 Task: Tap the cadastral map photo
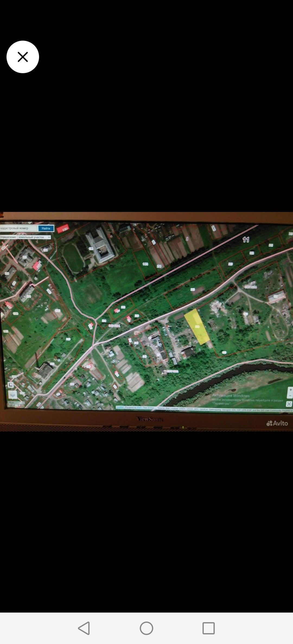pyautogui.click(x=146, y=321)
